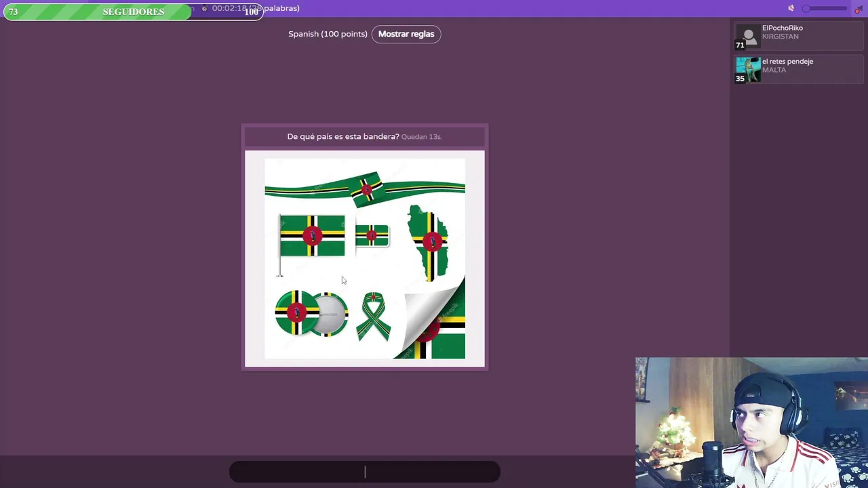Mute the game sound via speaker icon

[791, 8]
